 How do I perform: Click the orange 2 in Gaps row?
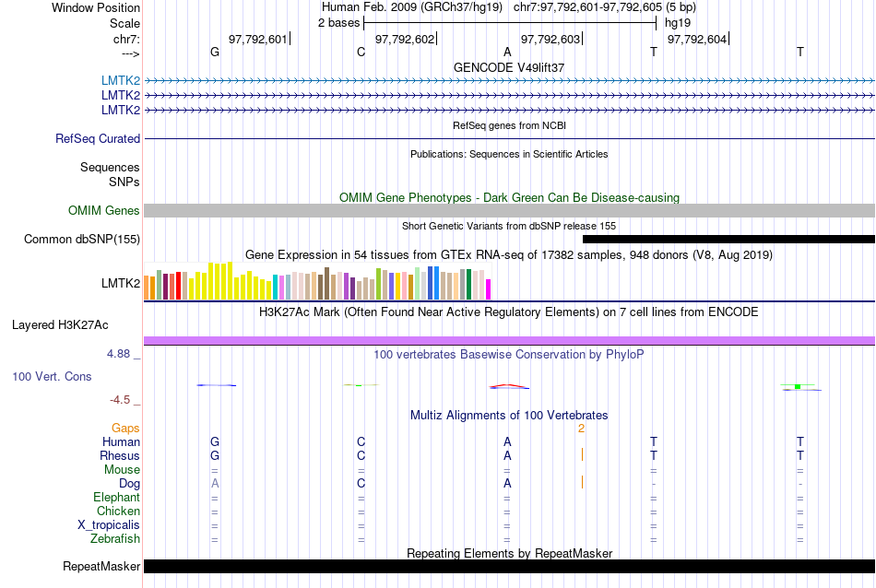[x=582, y=429]
